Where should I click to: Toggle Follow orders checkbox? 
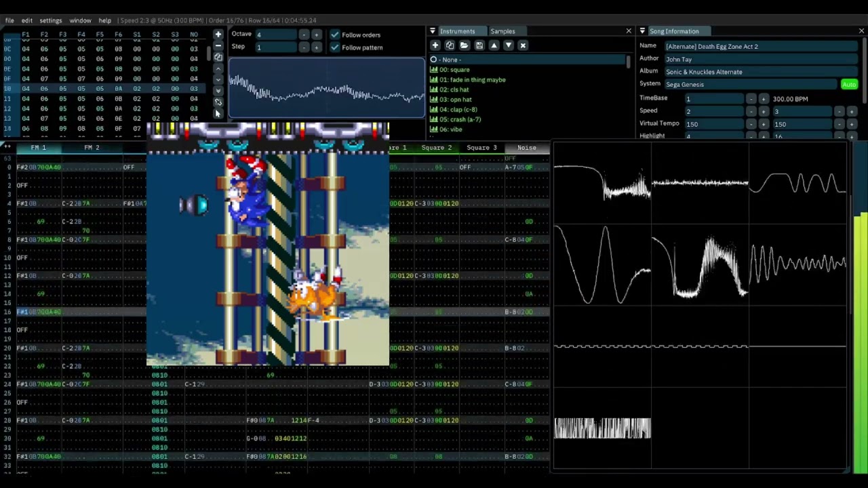[x=335, y=35]
